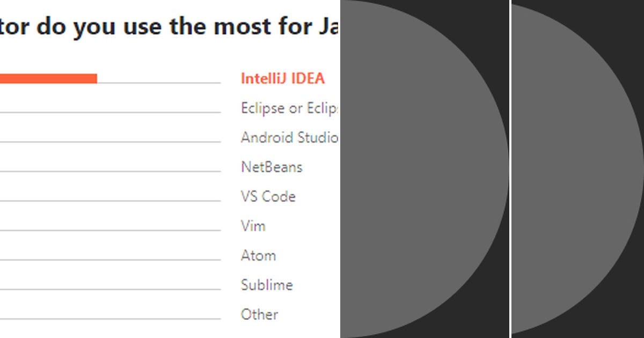Click the bar track beside Sublime
The image size is (644, 338).
[x=110, y=289]
